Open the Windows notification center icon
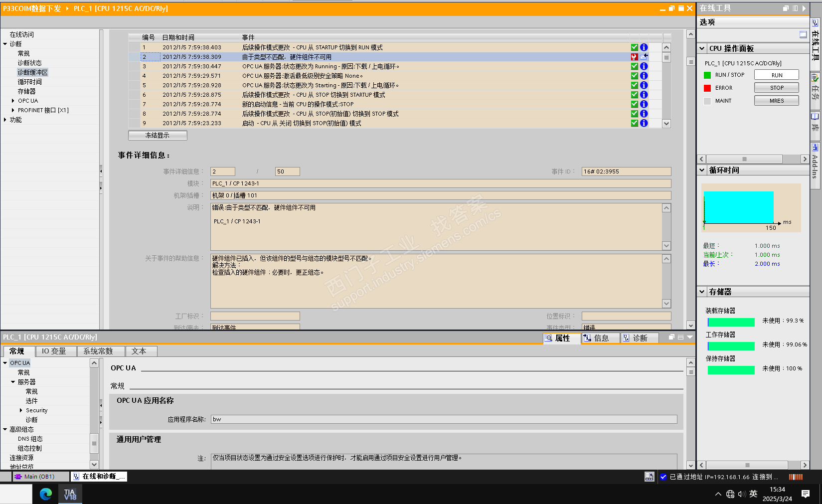The height and width of the screenshot is (504, 822). (806, 494)
